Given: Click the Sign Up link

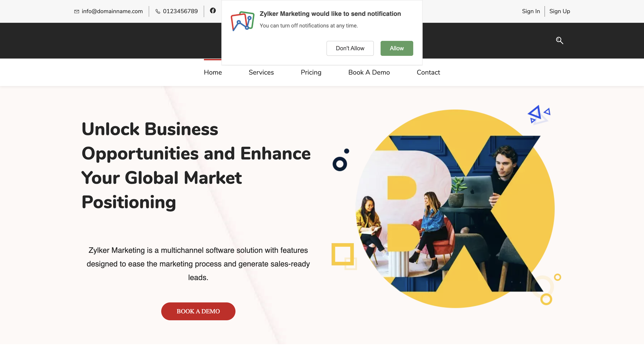Looking at the screenshot, I should 559,11.
